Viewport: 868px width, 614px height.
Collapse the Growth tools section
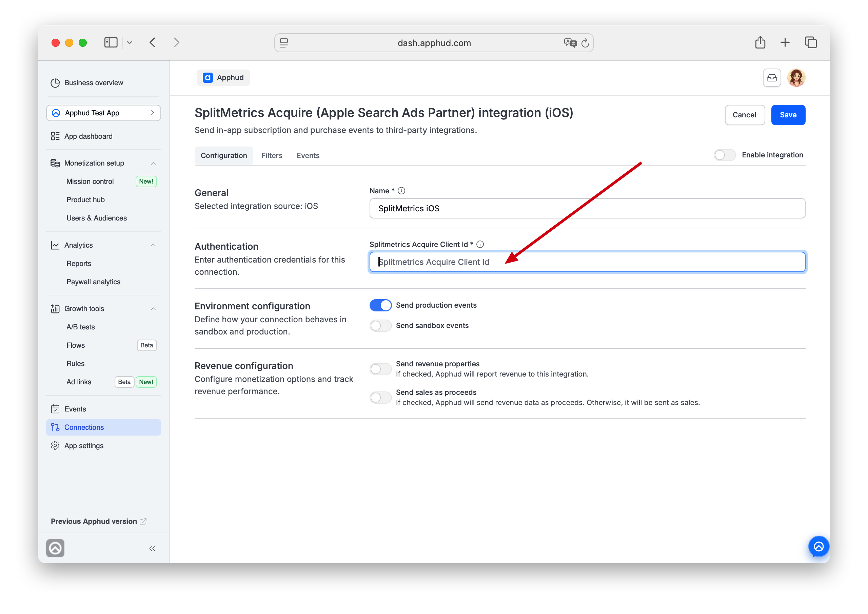pyautogui.click(x=153, y=309)
